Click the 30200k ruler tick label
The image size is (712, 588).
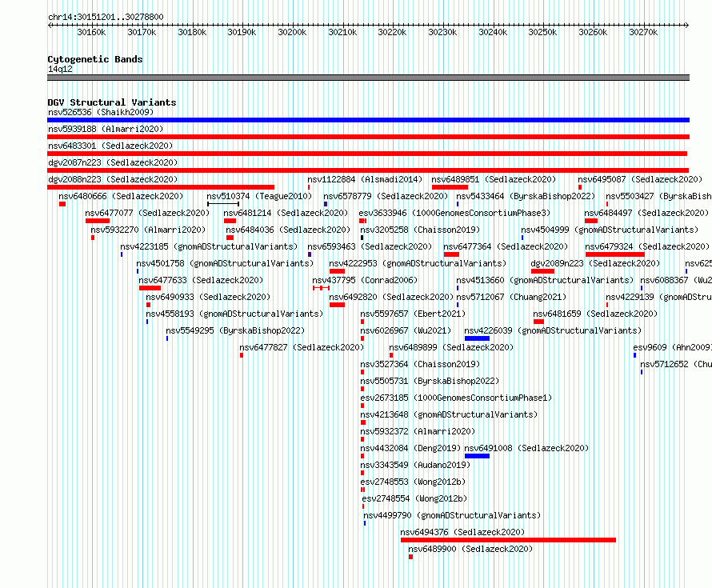point(292,32)
